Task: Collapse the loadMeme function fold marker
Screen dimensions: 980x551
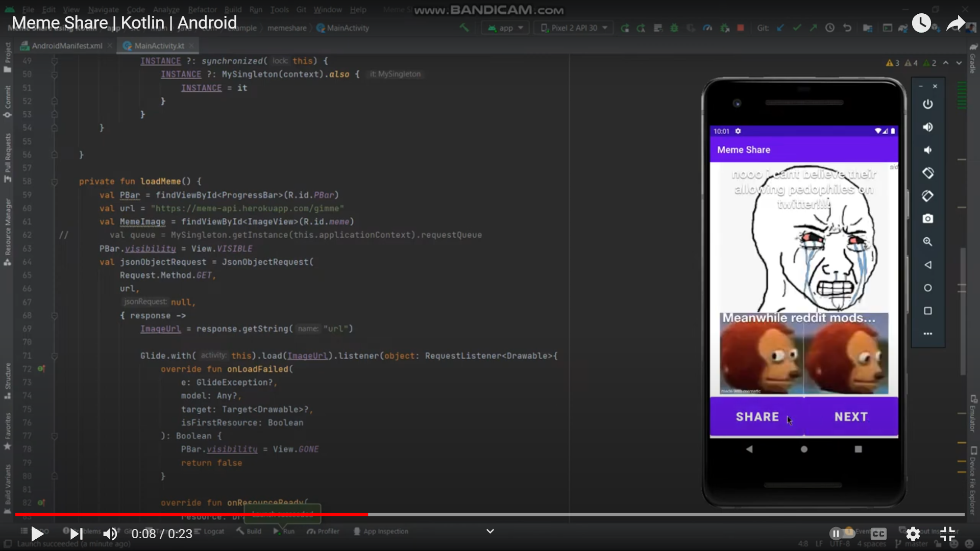Action: tap(54, 182)
